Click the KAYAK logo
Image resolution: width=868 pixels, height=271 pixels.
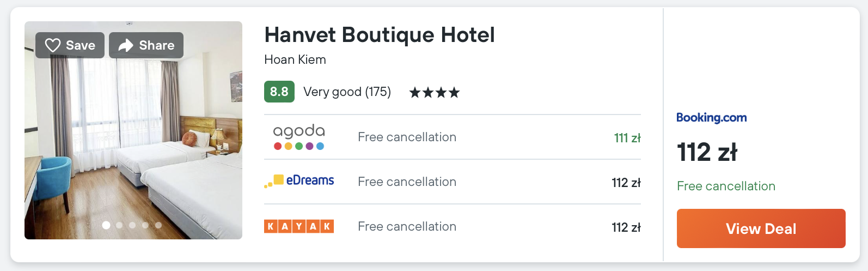tap(299, 226)
